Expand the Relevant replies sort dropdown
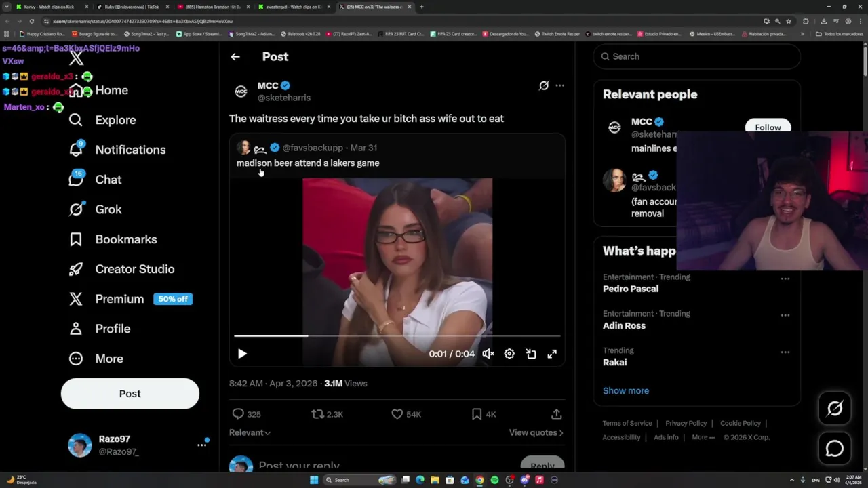The width and height of the screenshot is (868, 488). 250,432
